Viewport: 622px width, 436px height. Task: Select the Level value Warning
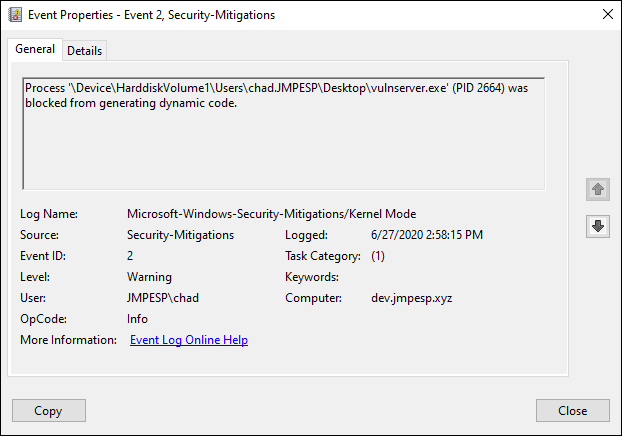tap(149, 277)
